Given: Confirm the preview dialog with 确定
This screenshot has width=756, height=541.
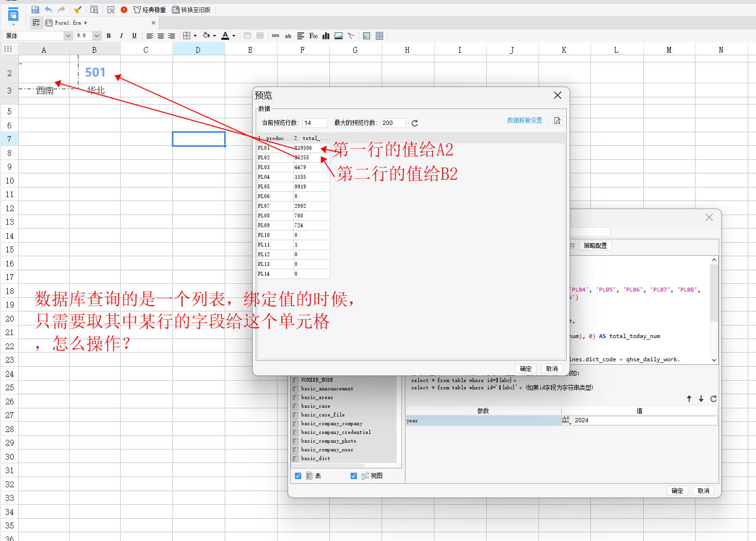Looking at the screenshot, I should [x=526, y=369].
